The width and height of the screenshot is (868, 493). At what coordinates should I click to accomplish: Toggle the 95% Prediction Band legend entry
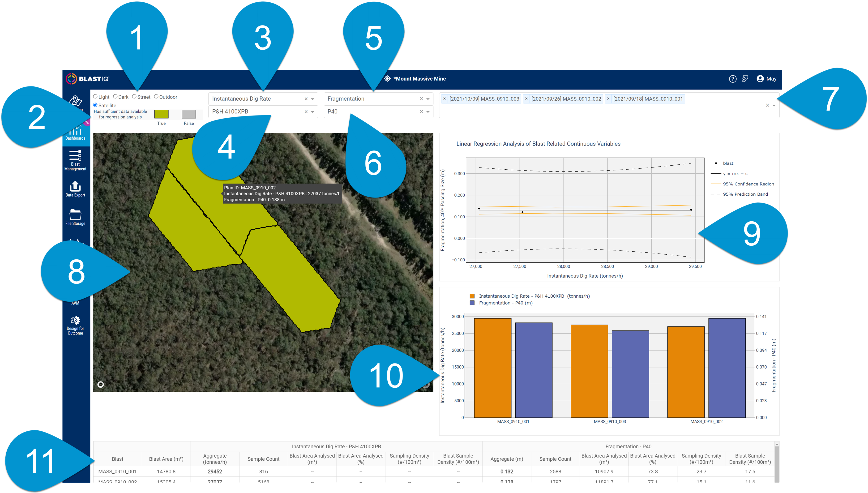[x=739, y=194]
